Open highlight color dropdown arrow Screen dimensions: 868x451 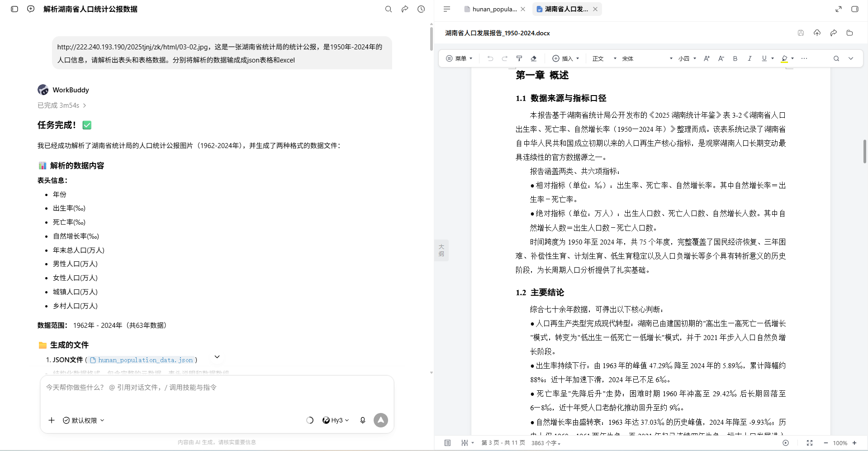coord(792,58)
